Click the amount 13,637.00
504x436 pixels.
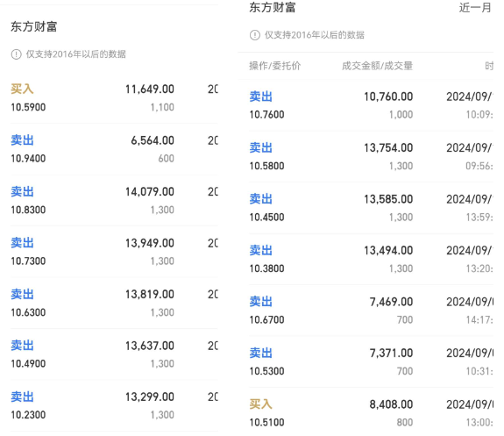[x=150, y=346]
